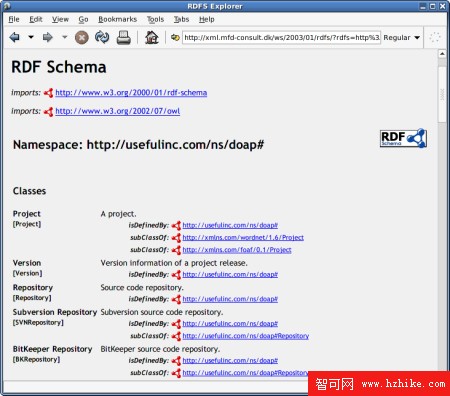Click the Subversion Repository class name
Image resolution: width=450 pixels, height=396 pixels.
pos(55,312)
